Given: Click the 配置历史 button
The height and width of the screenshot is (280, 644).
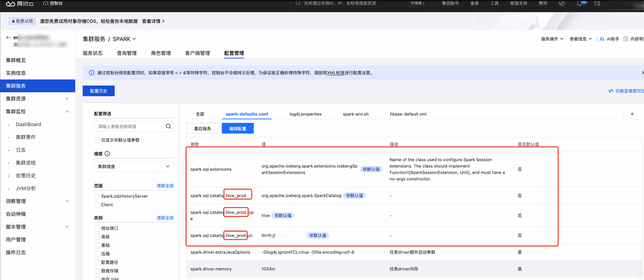Looking at the screenshot, I should 98,91.
